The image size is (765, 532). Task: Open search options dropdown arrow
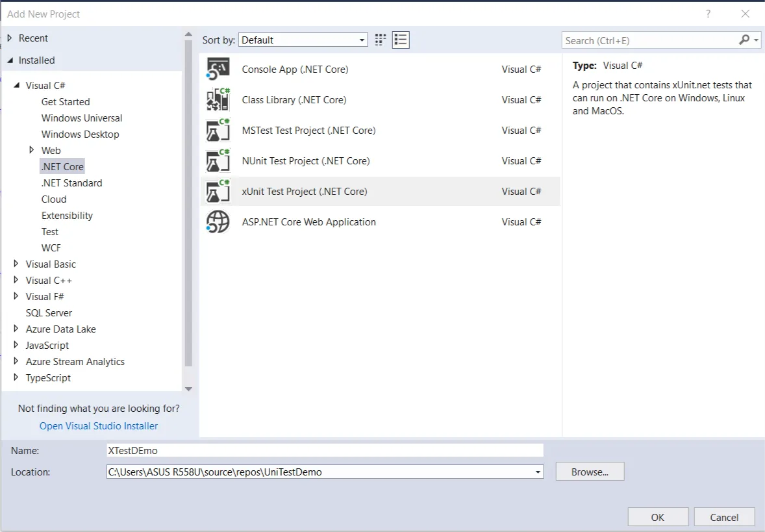(756, 40)
